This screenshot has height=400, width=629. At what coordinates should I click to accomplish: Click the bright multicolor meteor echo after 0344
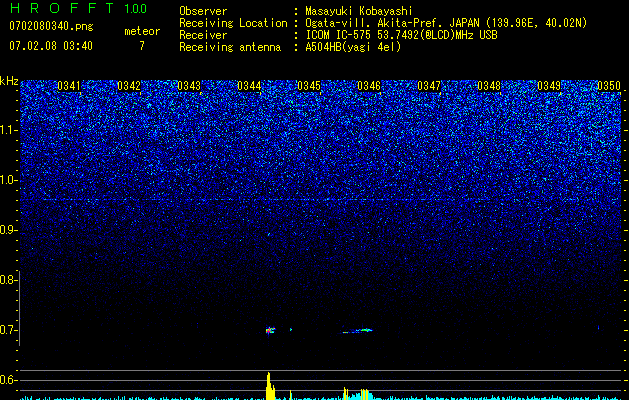[x=270, y=330]
